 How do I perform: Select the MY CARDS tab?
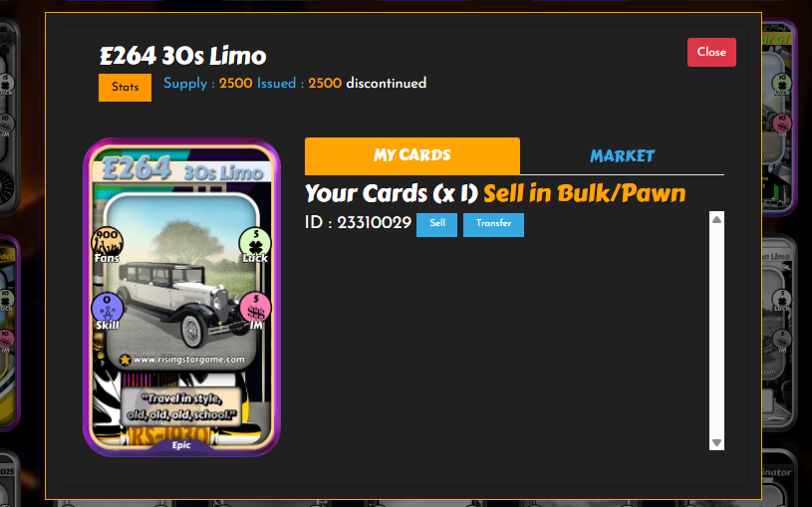tap(412, 155)
